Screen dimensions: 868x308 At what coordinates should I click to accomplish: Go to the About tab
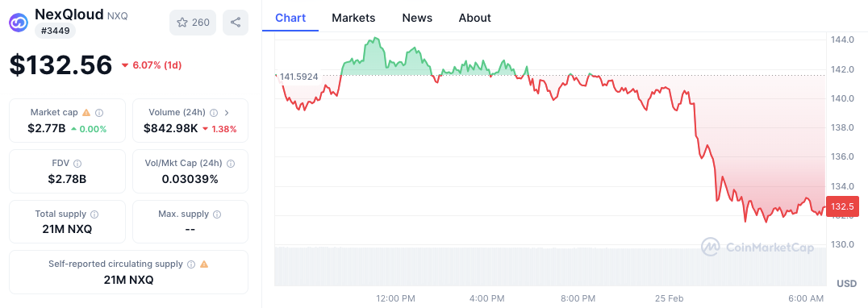coord(474,18)
